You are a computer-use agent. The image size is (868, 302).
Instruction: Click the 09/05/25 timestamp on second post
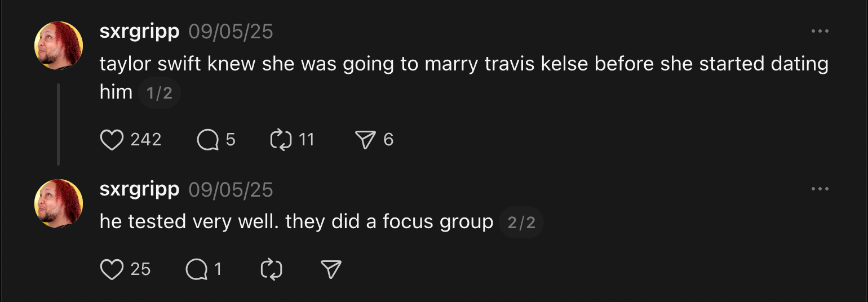[x=231, y=189]
